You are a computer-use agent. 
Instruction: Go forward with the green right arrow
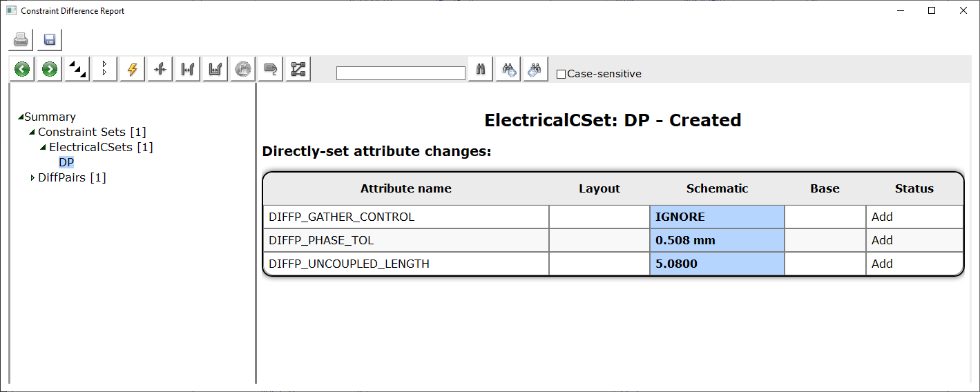point(50,69)
